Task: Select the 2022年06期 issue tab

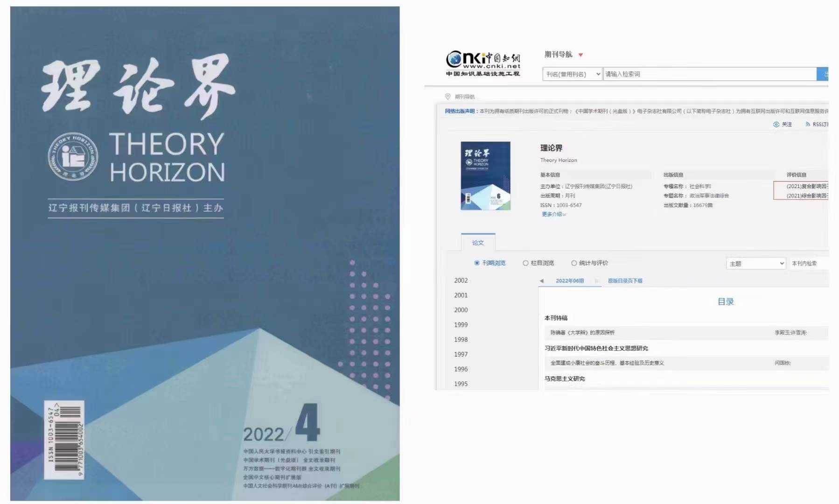Action: tap(570, 281)
